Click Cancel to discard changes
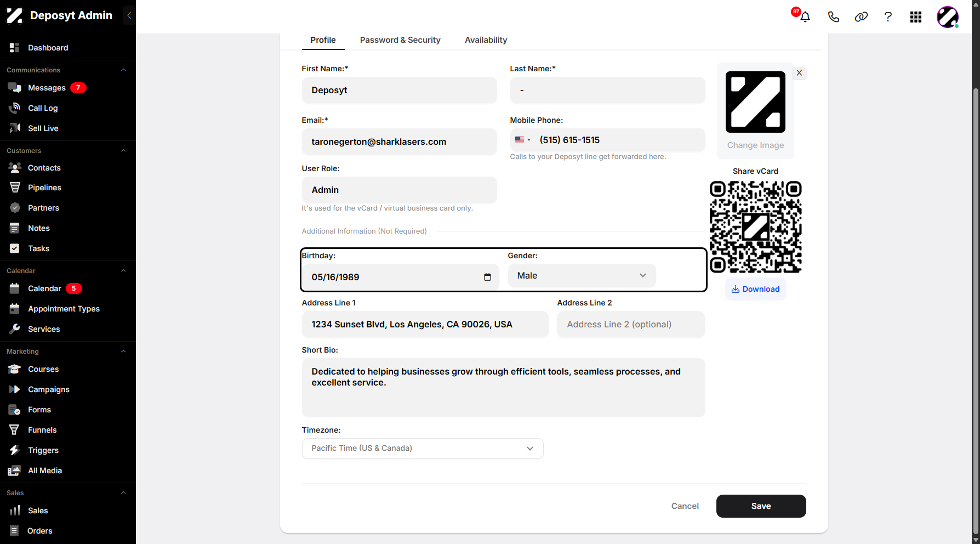The image size is (980, 544). point(685,506)
